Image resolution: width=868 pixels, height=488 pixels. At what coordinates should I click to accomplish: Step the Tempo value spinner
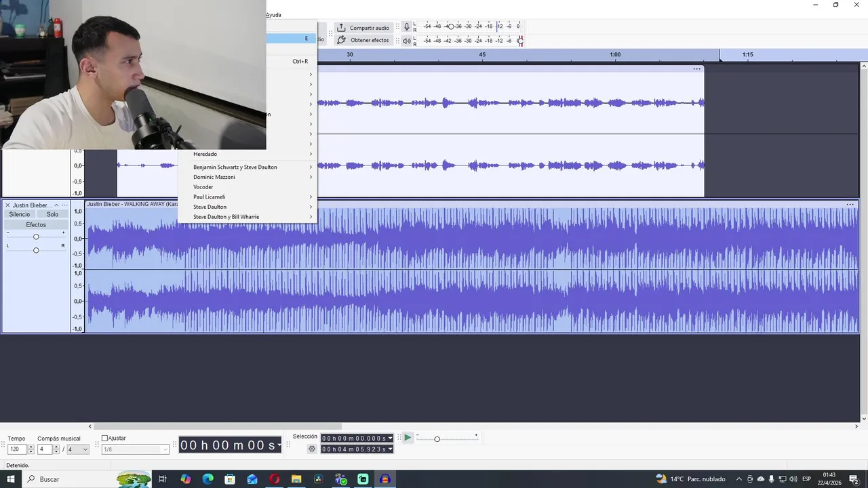(31, 449)
